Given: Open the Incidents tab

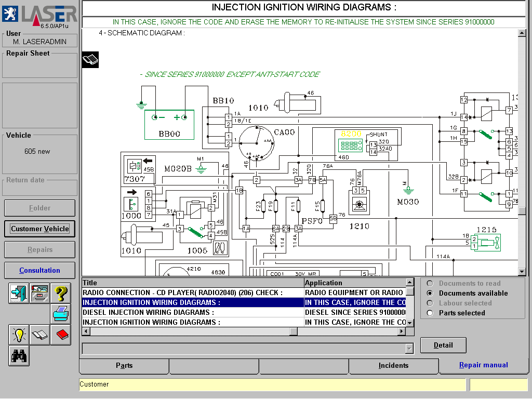Looking at the screenshot, I should click(x=394, y=365).
